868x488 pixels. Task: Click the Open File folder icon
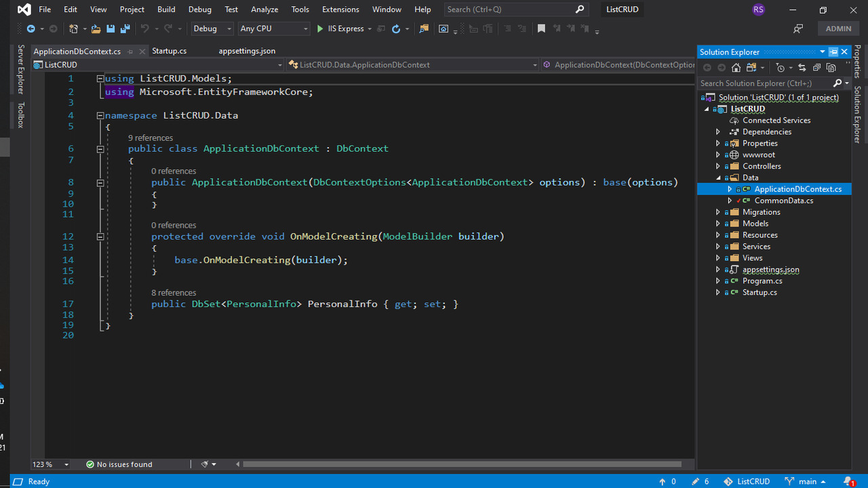96,29
